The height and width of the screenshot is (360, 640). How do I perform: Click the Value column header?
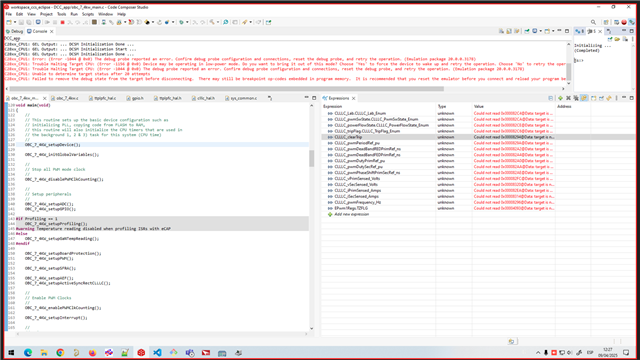pyautogui.click(x=478, y=107)
